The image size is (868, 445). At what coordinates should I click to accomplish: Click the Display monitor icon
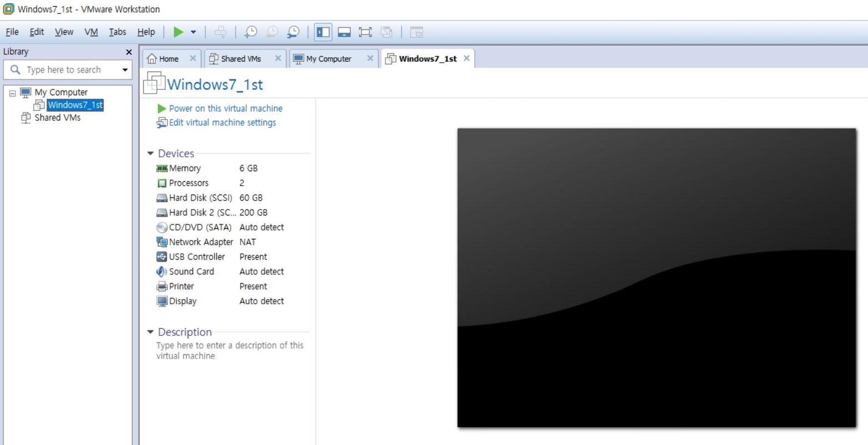(x=162, y=301)
